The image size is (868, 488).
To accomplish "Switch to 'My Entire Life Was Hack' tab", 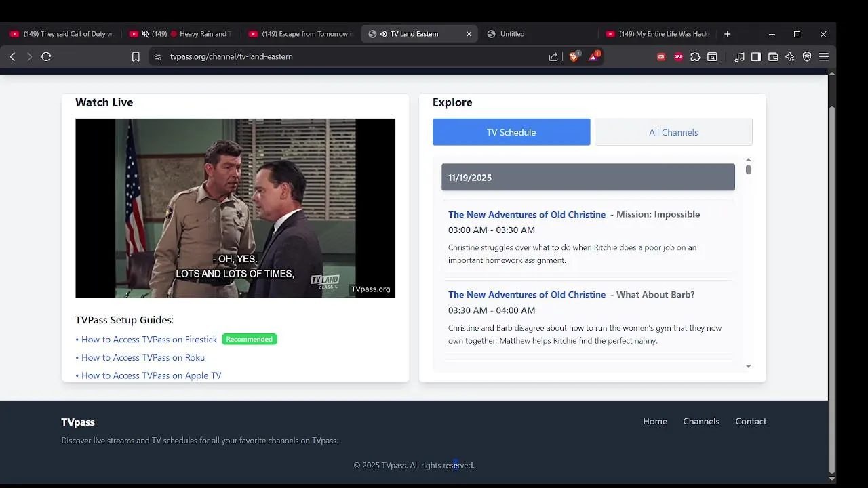I will pos(658,34).
